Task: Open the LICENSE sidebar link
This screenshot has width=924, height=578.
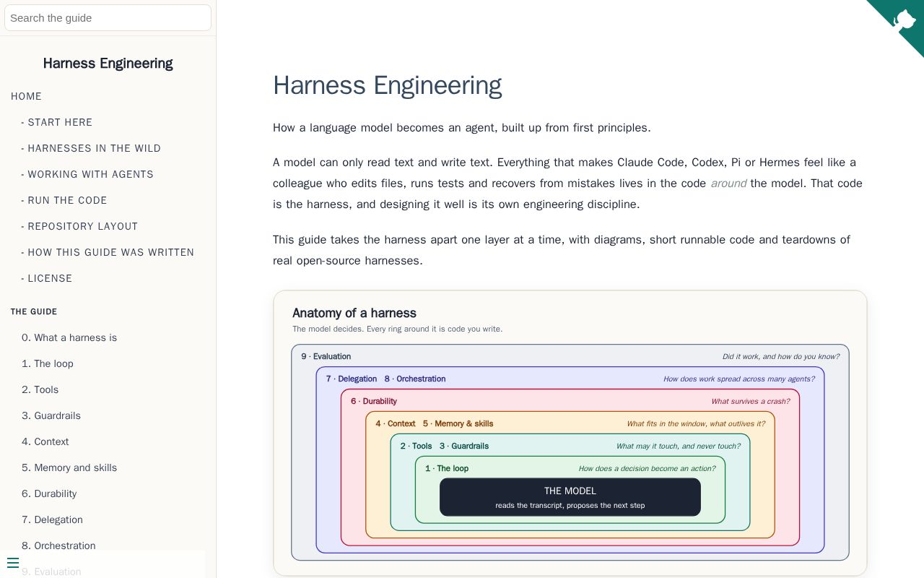Action: 50,278
